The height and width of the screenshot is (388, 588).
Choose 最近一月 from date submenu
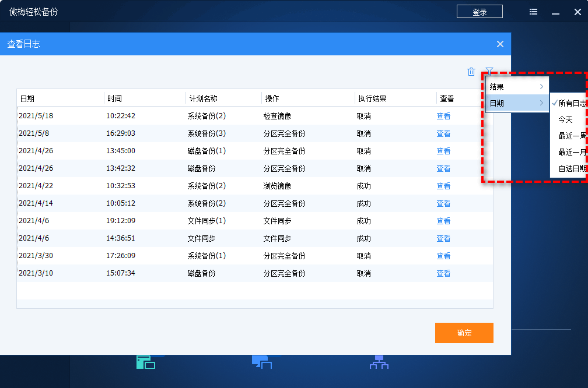572,152
